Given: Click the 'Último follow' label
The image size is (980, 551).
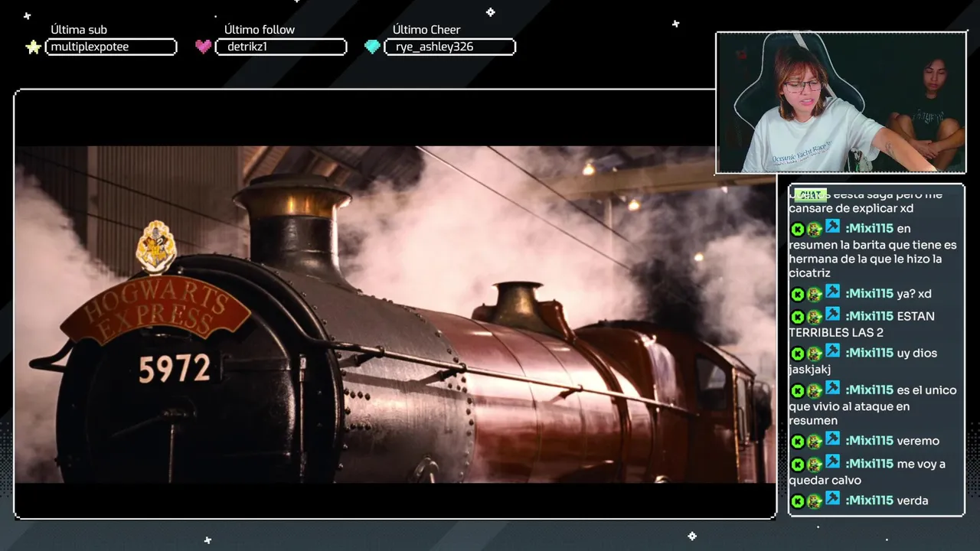Looking at the screenshot, I should coord(260,30).
